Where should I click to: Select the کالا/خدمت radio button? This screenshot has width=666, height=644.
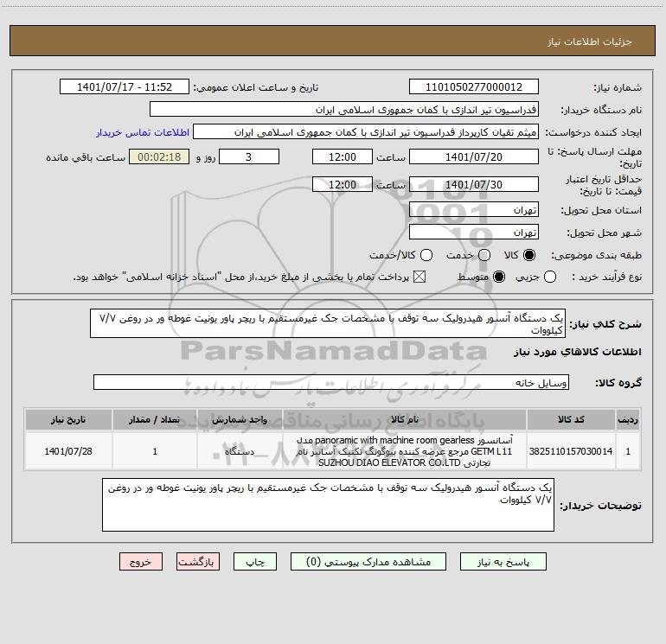point(426,255)
